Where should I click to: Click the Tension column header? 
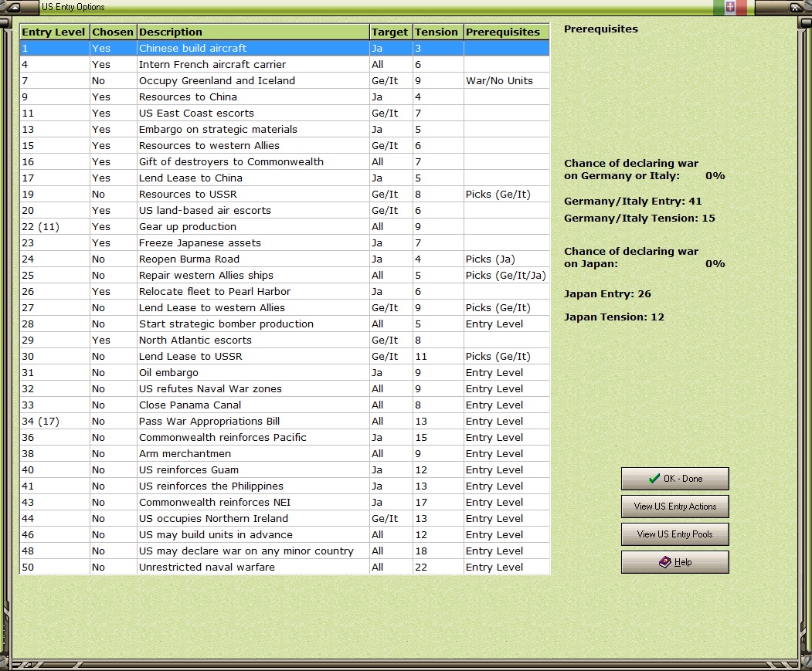pyautogui.click(x=438, y=32)
